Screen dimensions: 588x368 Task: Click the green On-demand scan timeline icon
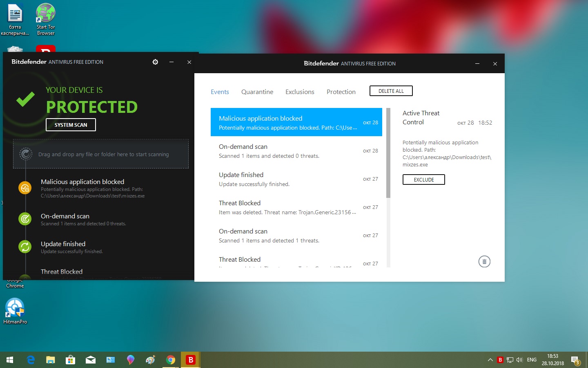click(x=25, y=219)
